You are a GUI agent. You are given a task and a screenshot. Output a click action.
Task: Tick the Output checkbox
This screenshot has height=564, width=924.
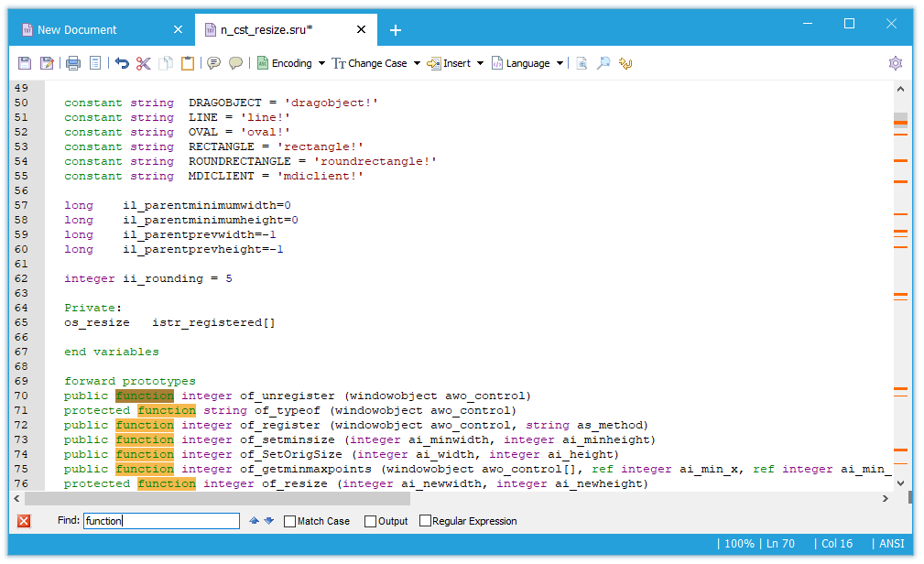point(371,521)
